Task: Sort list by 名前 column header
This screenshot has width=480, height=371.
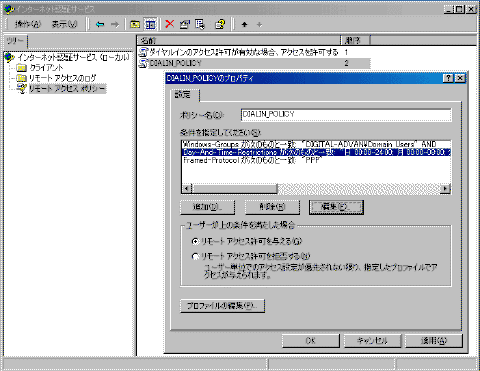Action: pos(239,40)
